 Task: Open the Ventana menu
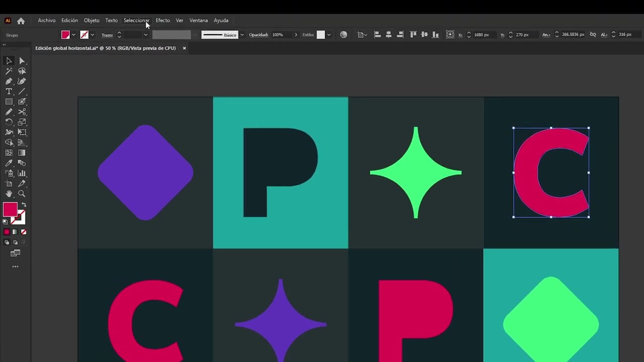(x=198, y=21)
